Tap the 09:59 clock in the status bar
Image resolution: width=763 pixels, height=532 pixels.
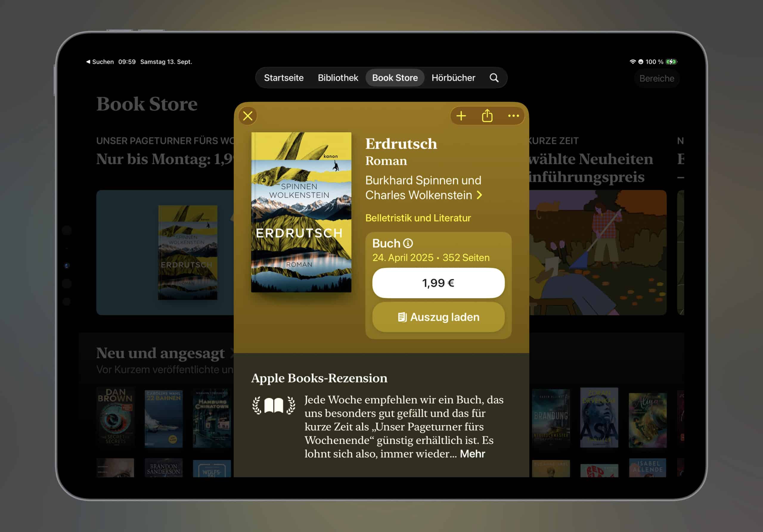127,62
